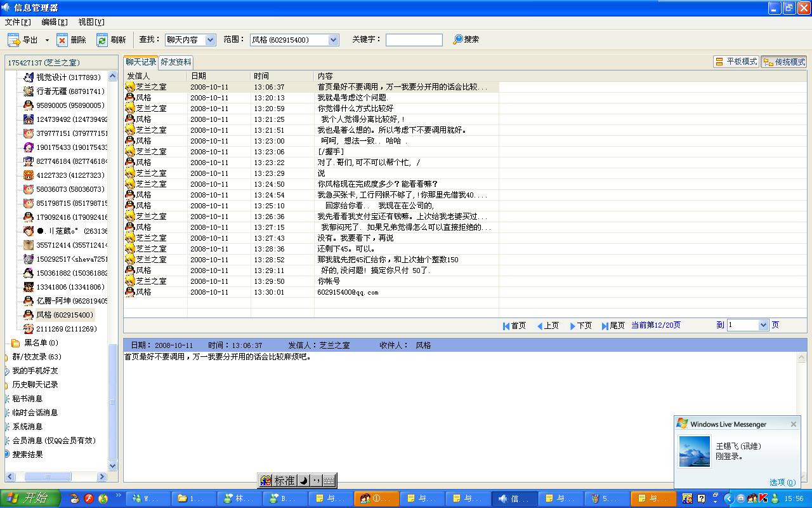Click avatar icon of contact 150361882

pyautogui.click(x=29, y=273)
